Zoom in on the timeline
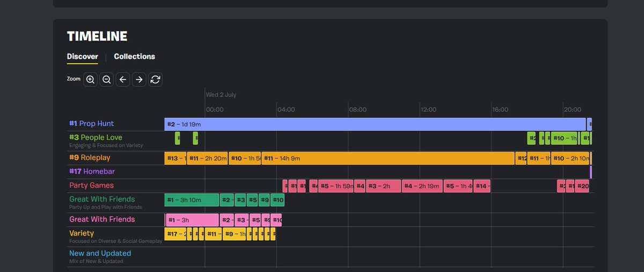 tap(90, 80)
